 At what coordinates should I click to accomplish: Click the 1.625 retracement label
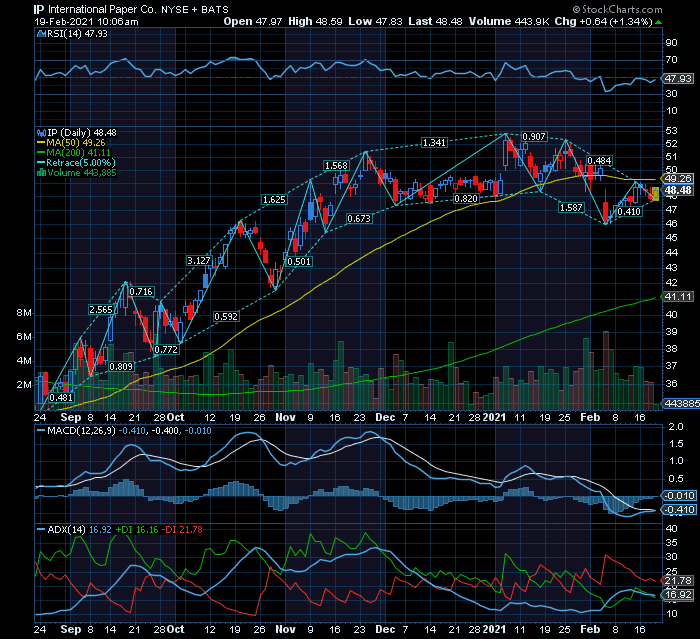click(x=274, y=200)
